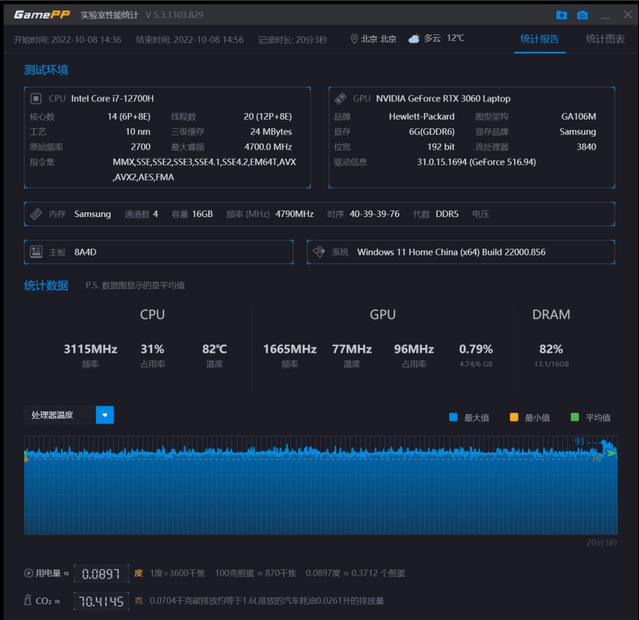
Task: Switch to the 统计报告 tab
Action: 539,39
